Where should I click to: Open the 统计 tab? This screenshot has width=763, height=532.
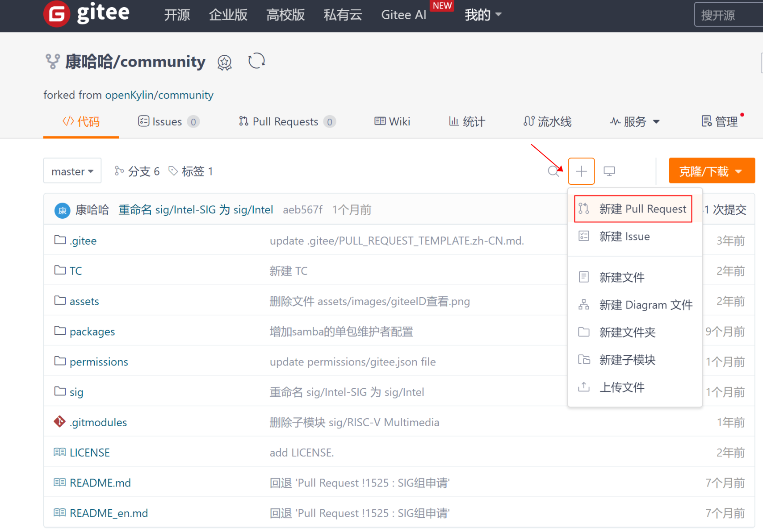pyautogui.click(x=467, y=121)
